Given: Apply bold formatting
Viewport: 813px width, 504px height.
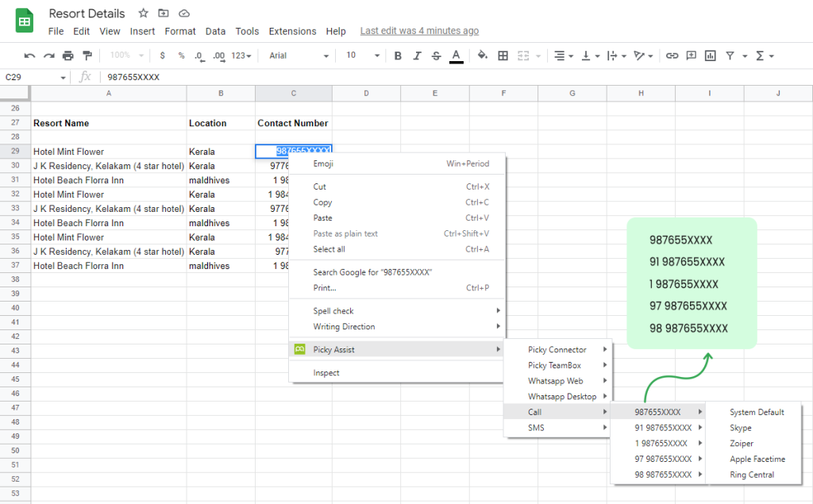Looking at the screenshot, I should coord(398,56).
